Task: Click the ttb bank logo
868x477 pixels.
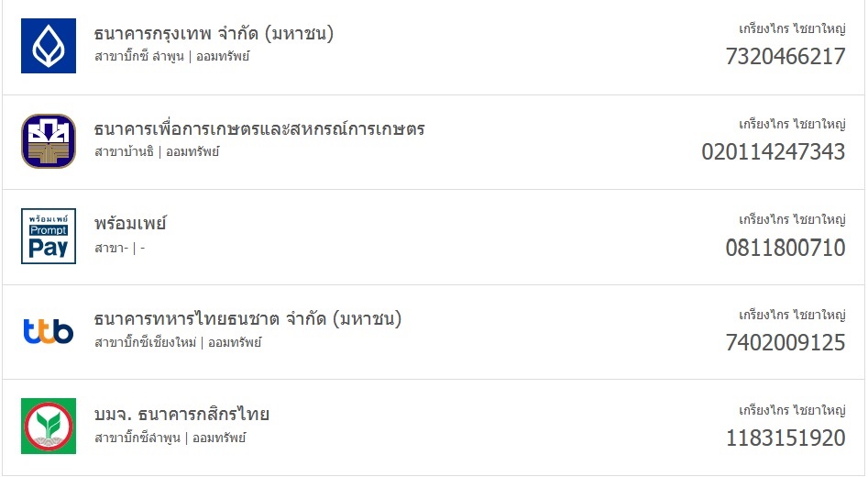Action: (49, 331)
